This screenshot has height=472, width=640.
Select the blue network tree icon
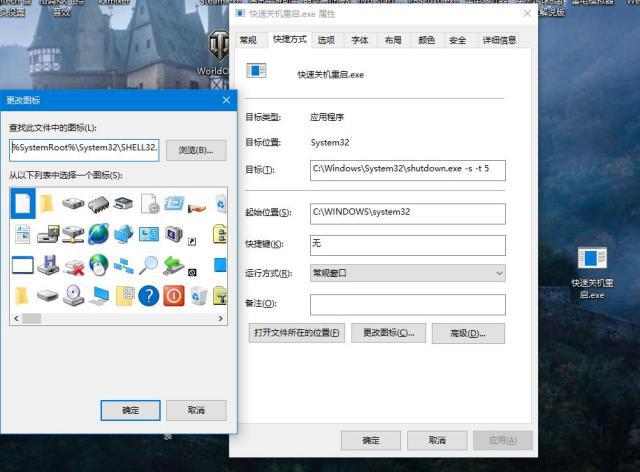(124, 265)
